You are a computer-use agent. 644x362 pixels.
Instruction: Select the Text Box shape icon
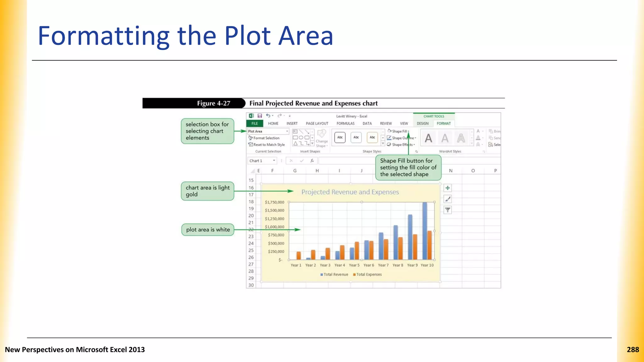(x=295, y=131)
